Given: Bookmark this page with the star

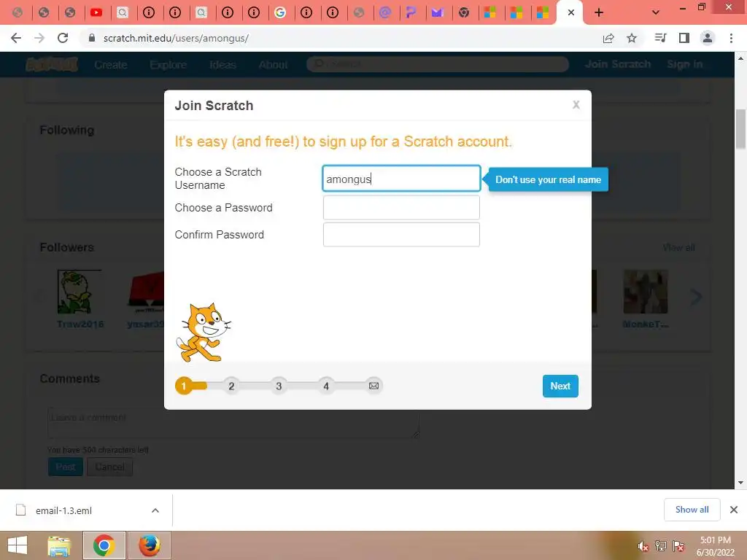Looking at the screenshot, I should click(632, 38).
